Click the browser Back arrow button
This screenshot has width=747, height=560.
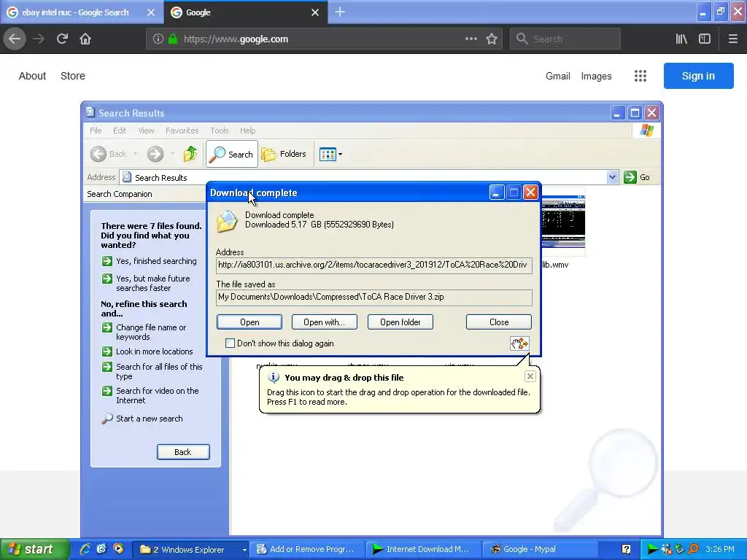click(15, 39)
